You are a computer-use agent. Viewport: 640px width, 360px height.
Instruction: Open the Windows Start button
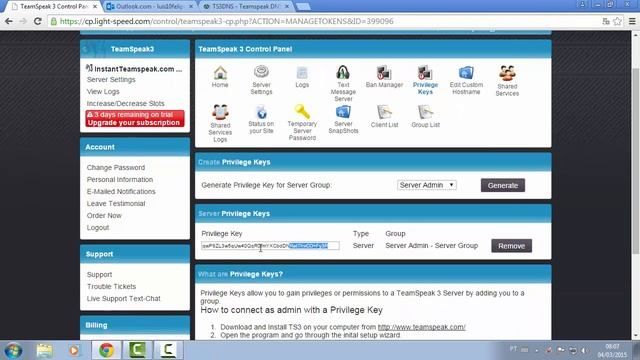13,351
